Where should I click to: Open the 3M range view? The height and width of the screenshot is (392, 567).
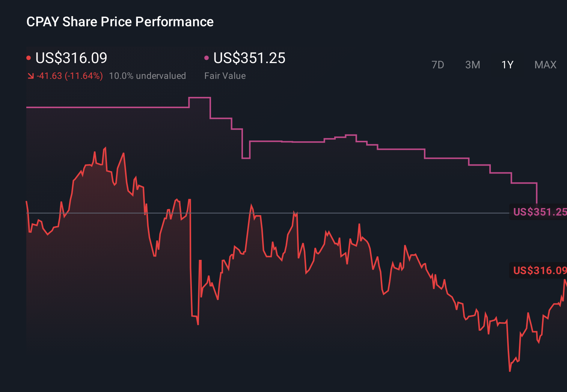click(472, 65)
